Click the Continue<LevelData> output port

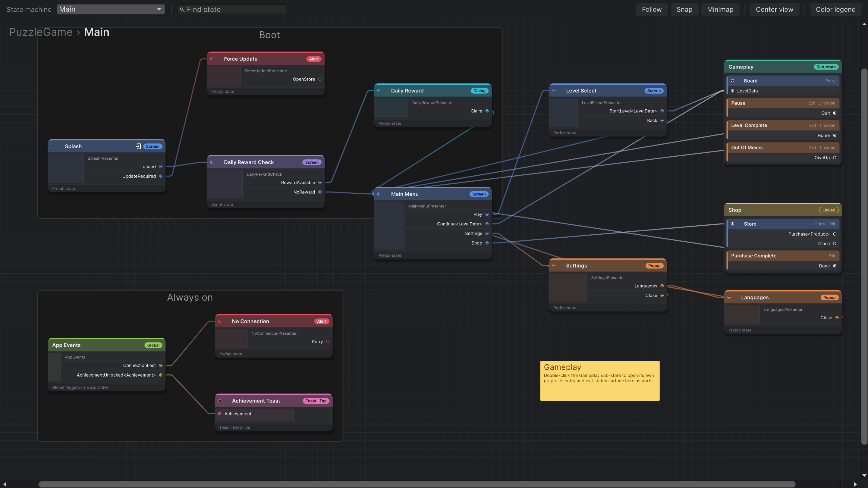click(x=487, y=224)
